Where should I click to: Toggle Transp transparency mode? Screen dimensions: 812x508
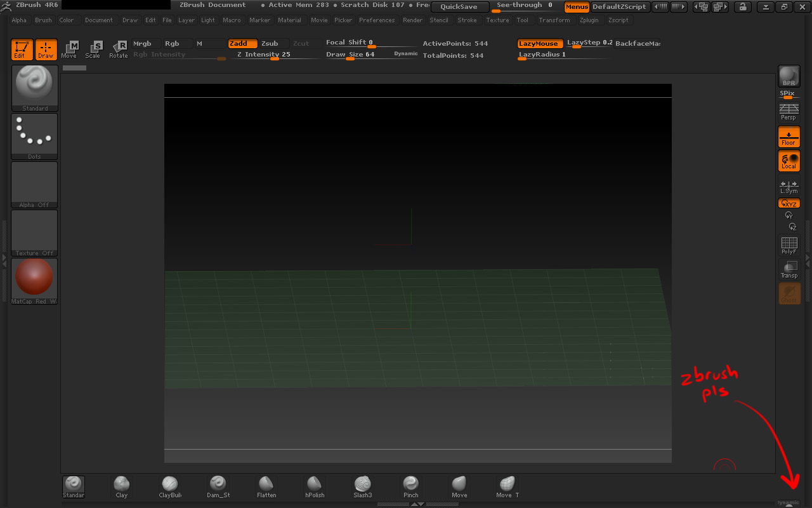tap(789, 269)
